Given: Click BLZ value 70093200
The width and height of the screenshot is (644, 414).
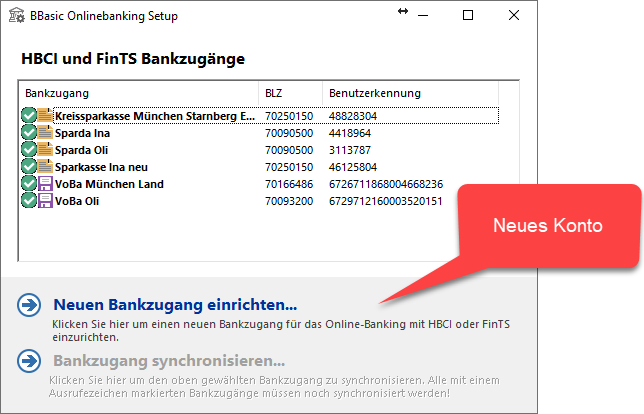Looking at the screenshot, I should click(x=289, y=201).
